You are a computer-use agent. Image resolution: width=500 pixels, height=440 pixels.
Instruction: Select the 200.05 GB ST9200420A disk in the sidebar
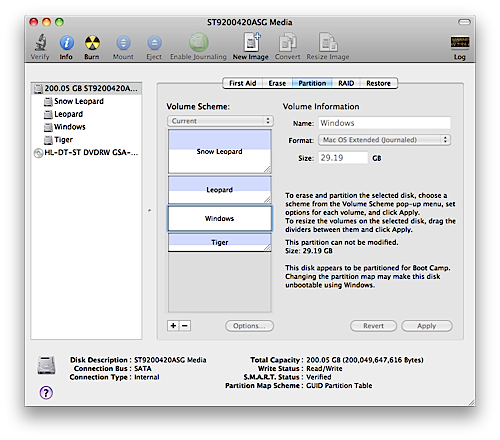pyautogui.click(x=86, y=88)
